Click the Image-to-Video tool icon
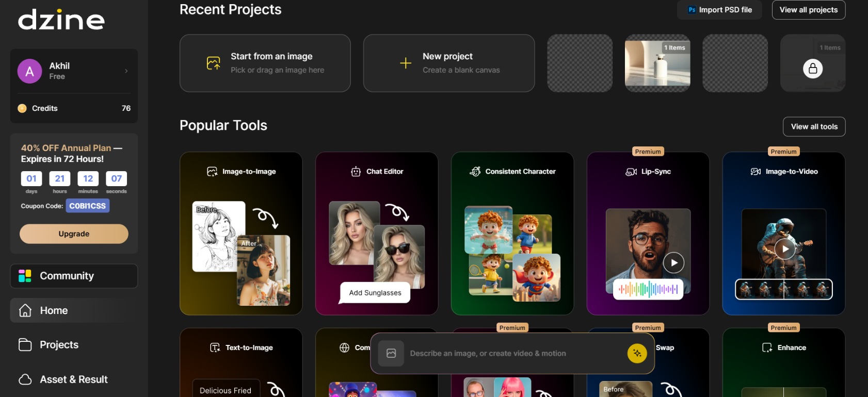The width and height of the screenshot is (868, 397). coord(756,172)
